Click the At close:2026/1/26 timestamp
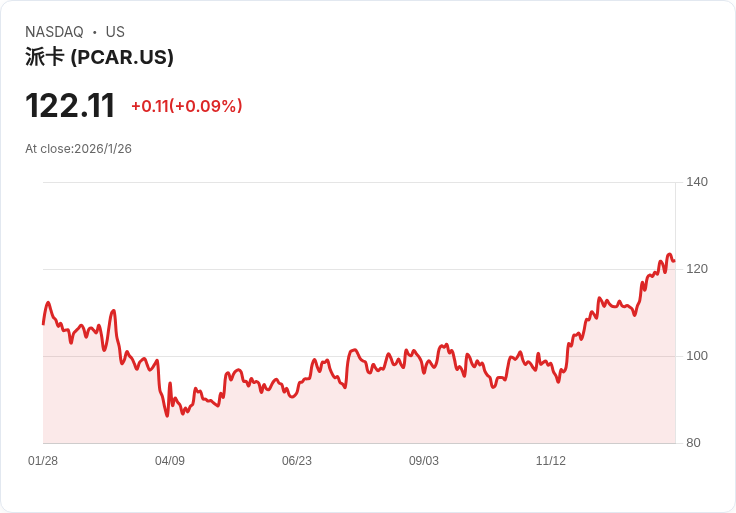 tap(78, 149)
